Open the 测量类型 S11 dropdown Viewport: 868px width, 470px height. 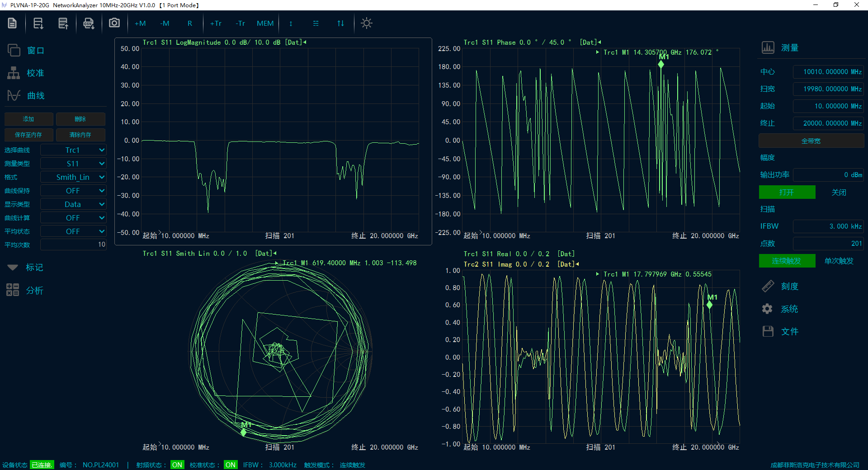pyautogui.click(x=73, y=164)
